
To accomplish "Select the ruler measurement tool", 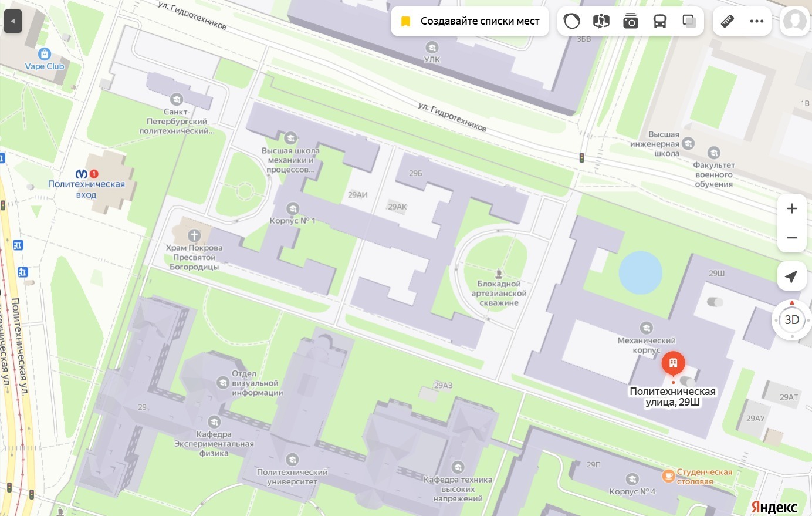I will pos(728,22).
